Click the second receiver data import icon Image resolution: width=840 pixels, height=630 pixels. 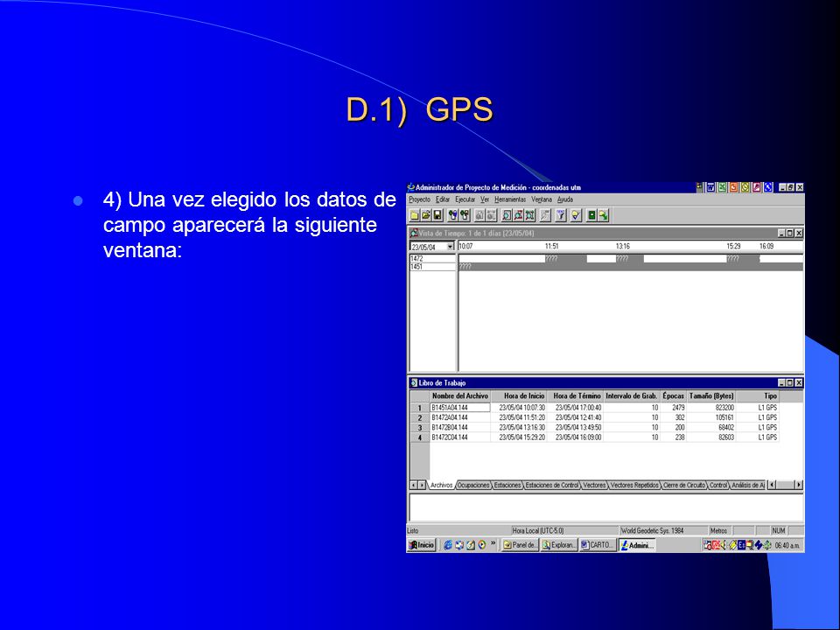point(465,215)
